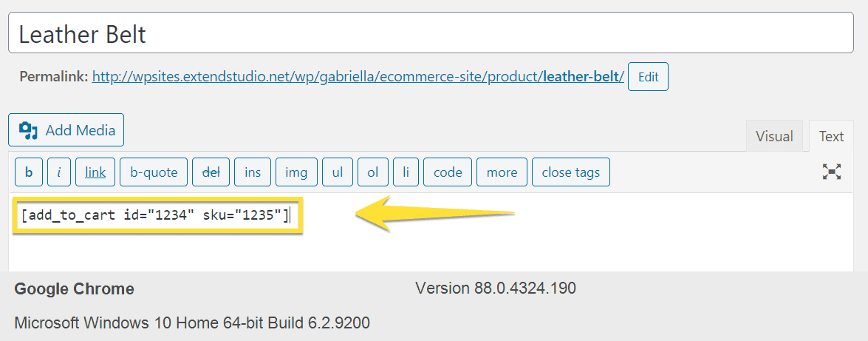Insert list item with li button
868x341 pixels.
(406, 172)
